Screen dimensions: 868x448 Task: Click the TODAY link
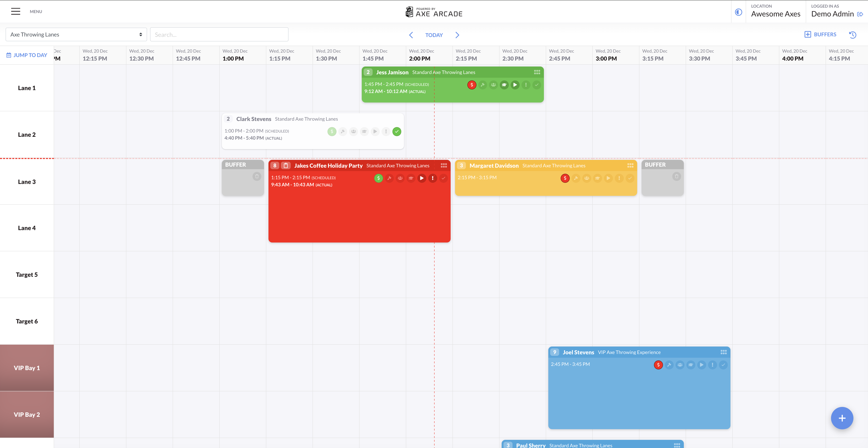[434, 35]
